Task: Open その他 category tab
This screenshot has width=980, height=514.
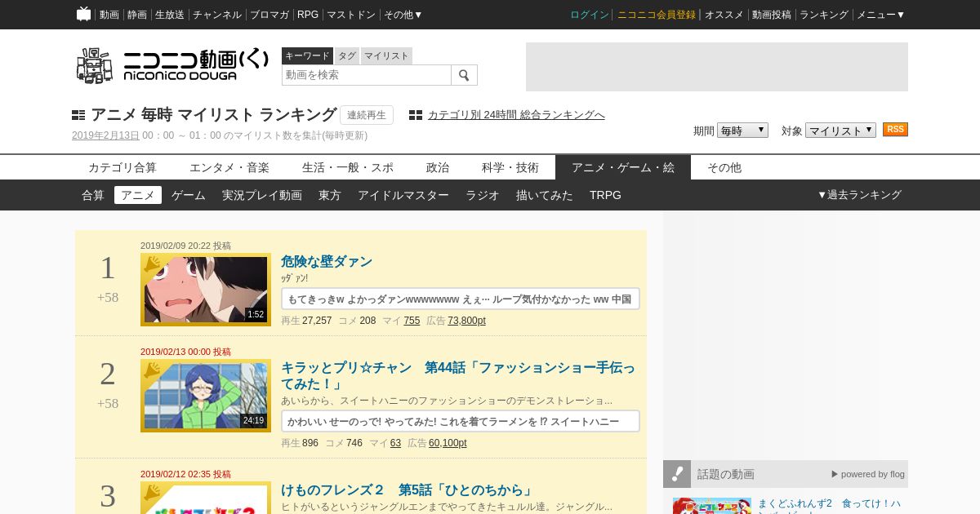Action: pyautogui.click(x=724, y=167)
